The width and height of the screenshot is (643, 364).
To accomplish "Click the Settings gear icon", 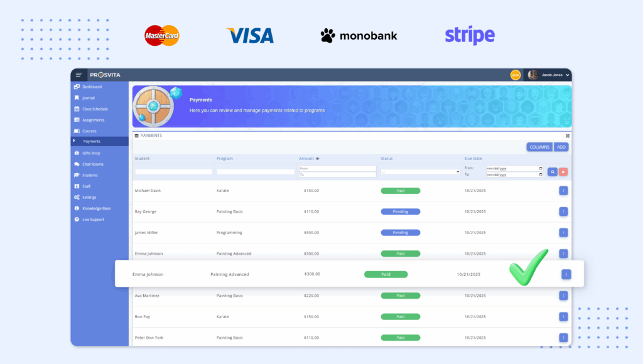I will (x=75, y=197).
